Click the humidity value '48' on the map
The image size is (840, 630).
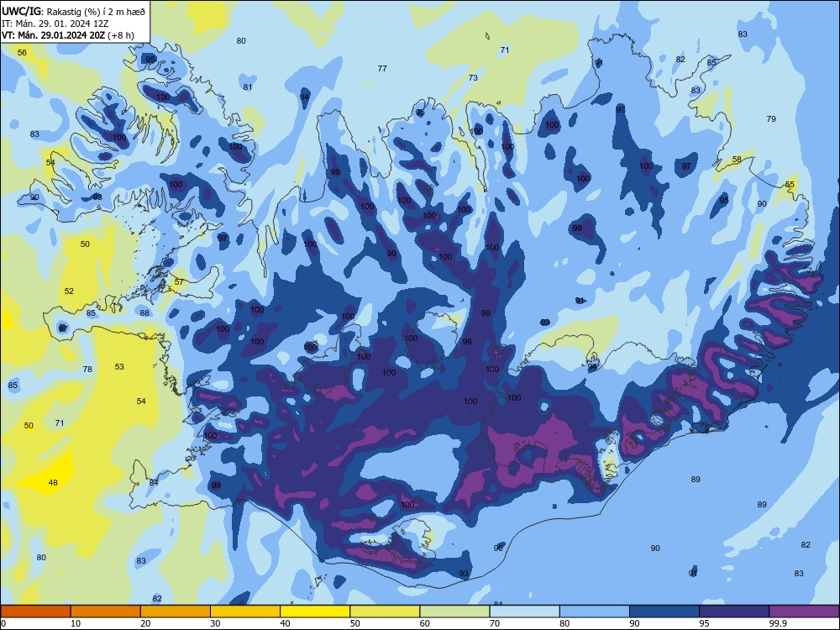click(x=53, y=483)
